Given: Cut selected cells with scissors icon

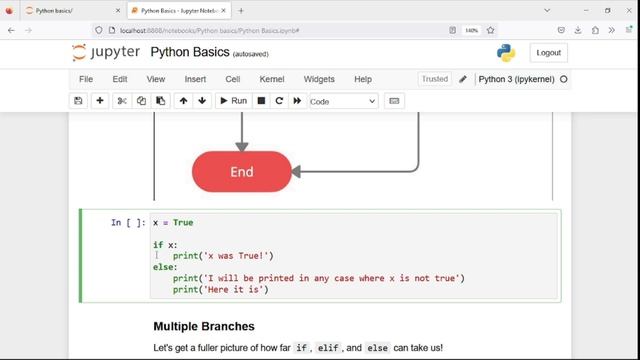Looking at the screenshot, I should tap(122, 101).
